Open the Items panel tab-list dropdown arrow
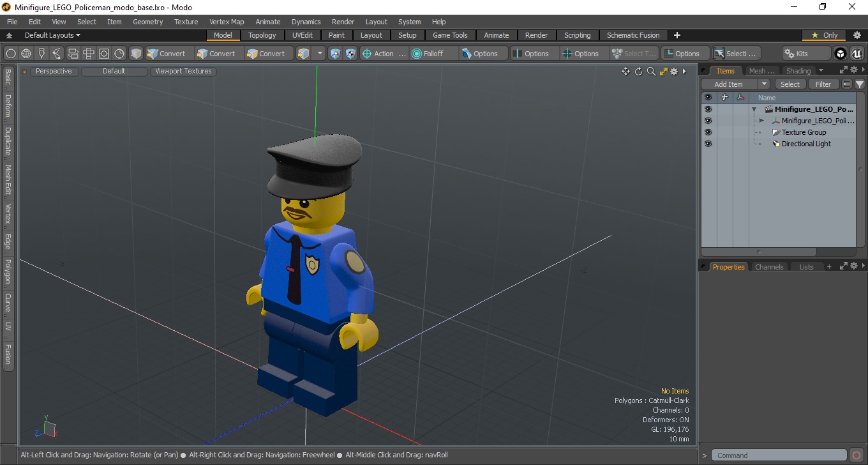The width and height of the screenshot is (868, 465). (821, 71)
